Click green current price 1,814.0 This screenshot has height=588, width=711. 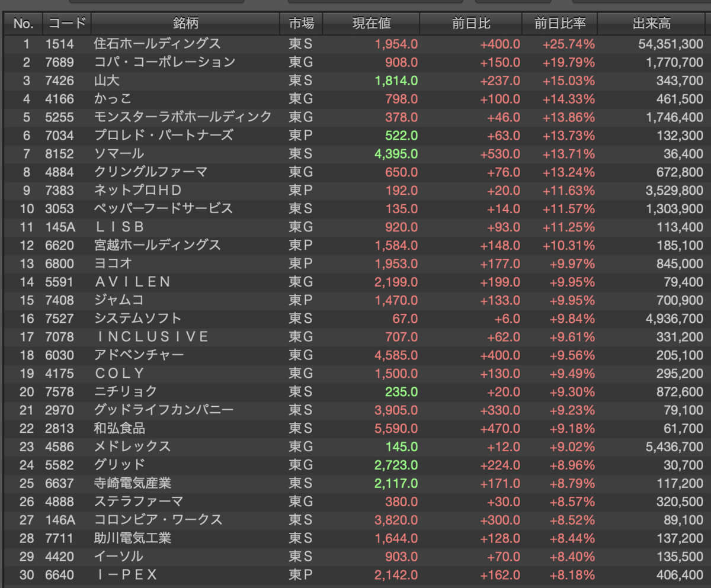coord(396,81)
